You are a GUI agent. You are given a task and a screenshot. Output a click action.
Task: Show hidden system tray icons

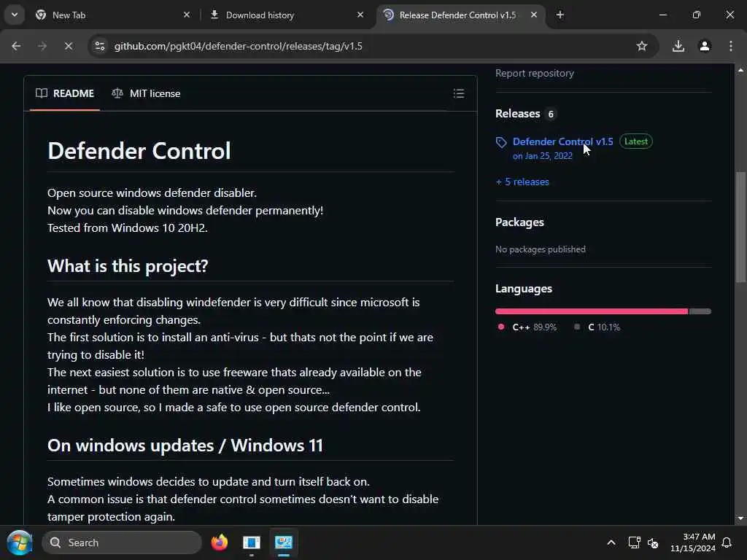tap(611, 542)
